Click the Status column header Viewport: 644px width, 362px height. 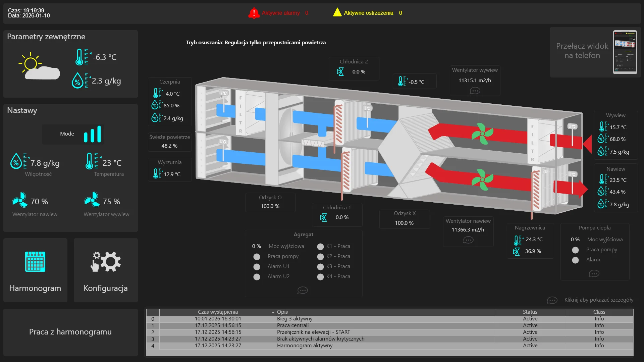(x=530, y=312)
